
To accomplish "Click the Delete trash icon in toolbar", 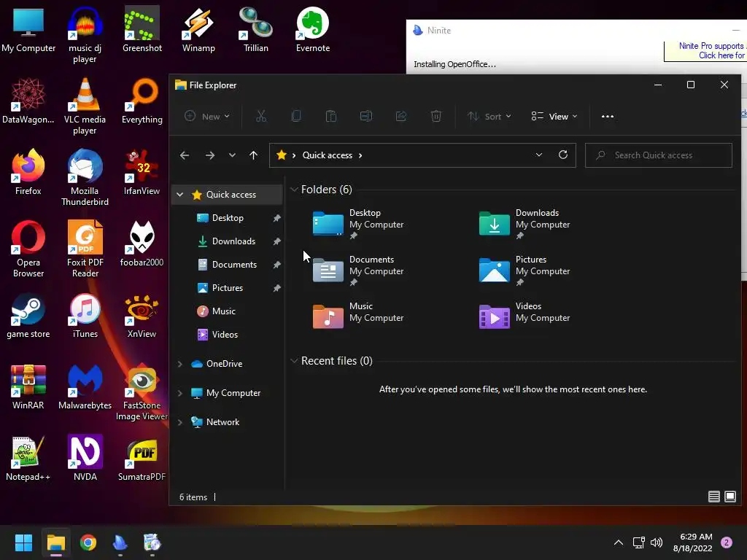I will pos(436,116).
